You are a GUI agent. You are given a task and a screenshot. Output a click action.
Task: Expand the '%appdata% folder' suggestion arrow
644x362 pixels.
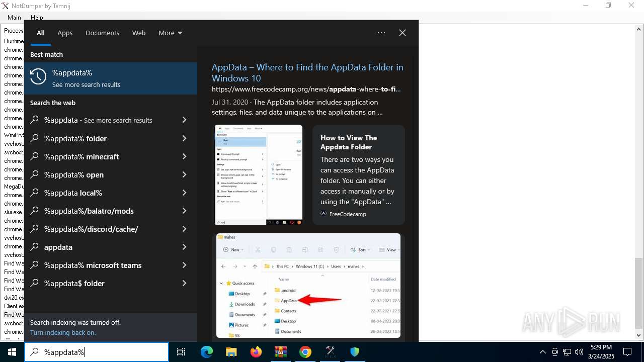184,138
